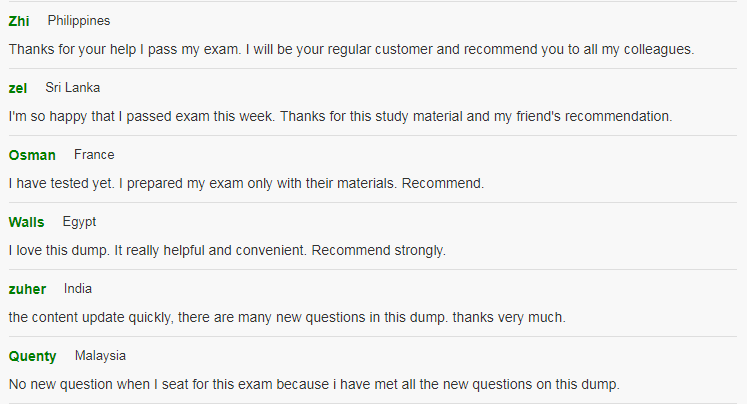Click zuher's review about content update
Viewport: 747px width, 404px height.
pyautogui.click(x=287, y=318)
